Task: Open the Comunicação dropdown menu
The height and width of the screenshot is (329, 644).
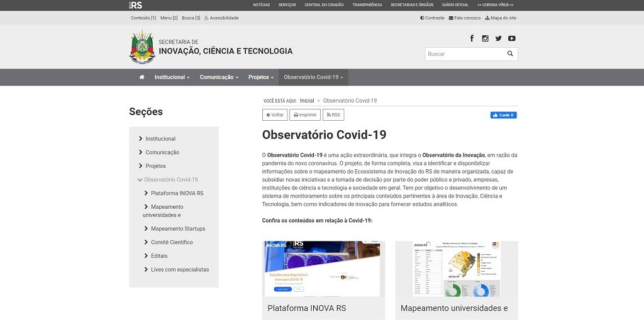Action: click(219, 77)
